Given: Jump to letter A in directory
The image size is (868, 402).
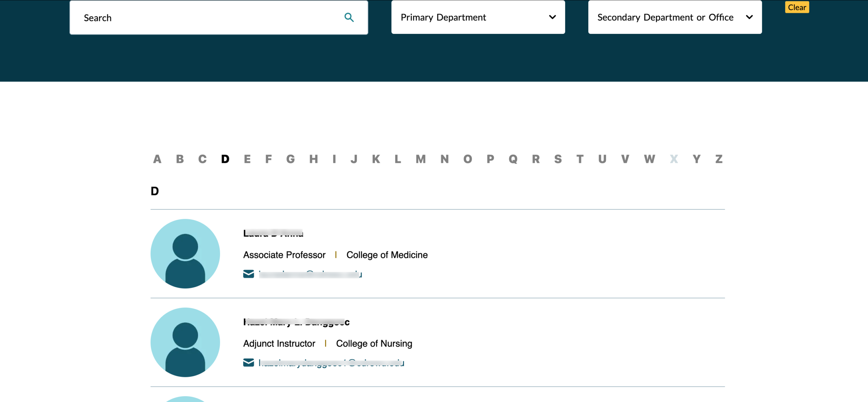Looking at the screenshot, I should pos(157,159).
